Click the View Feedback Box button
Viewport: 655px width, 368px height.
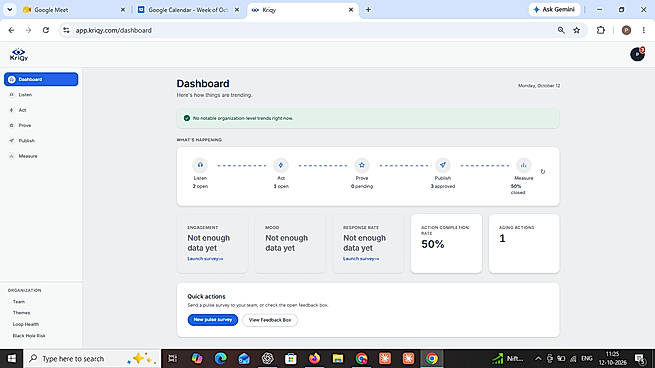tap(270, 320)
